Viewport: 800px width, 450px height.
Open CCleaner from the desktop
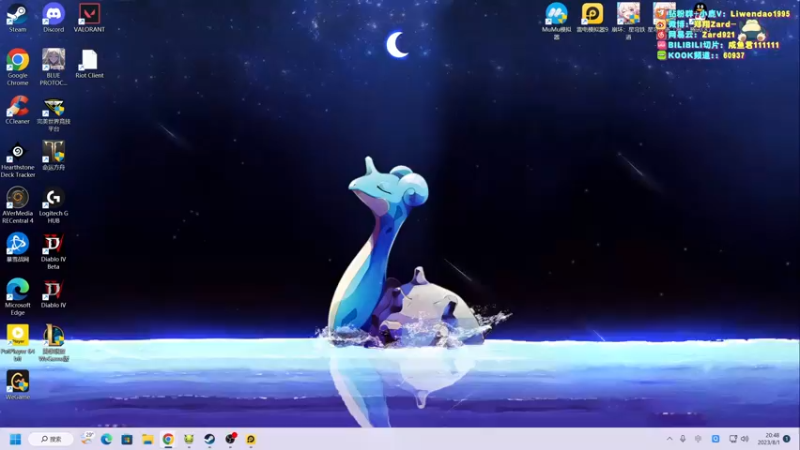(17, 110)
